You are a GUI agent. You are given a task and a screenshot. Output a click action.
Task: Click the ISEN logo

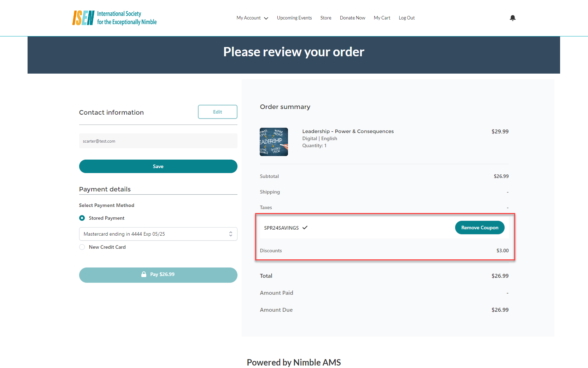coord(114,18)
